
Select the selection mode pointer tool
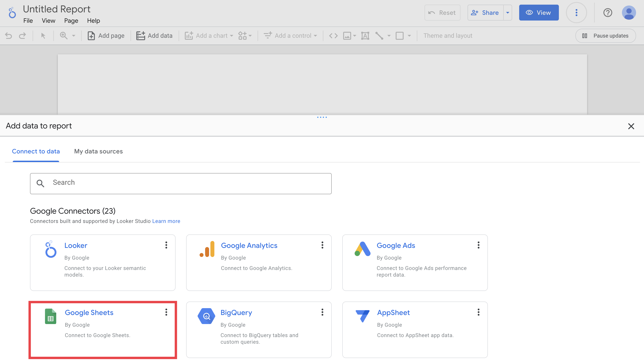coord(43,36)
